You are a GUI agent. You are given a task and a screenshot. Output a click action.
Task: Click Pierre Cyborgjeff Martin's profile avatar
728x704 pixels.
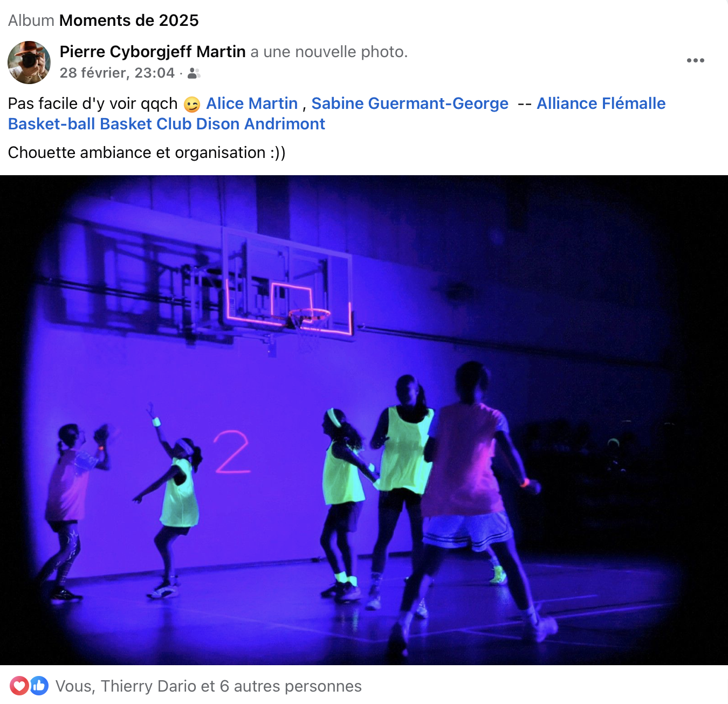29,63
